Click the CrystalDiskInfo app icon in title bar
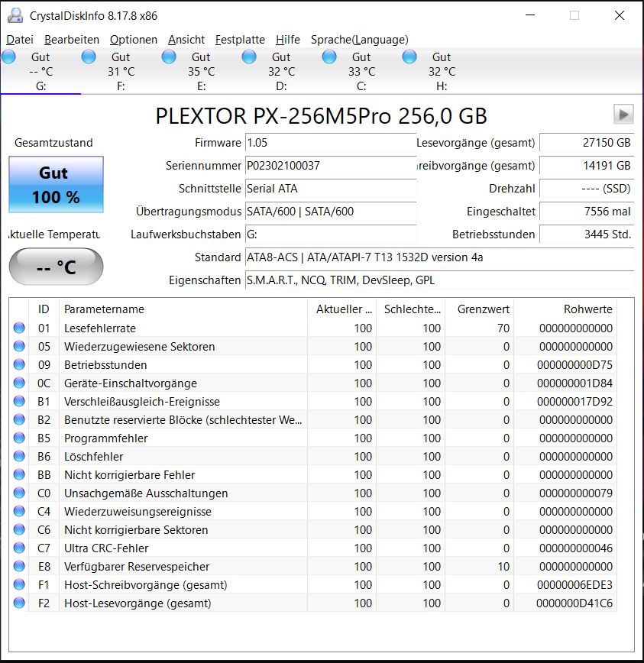This screenshot has width=644, height=663. (x=15, y=15)
